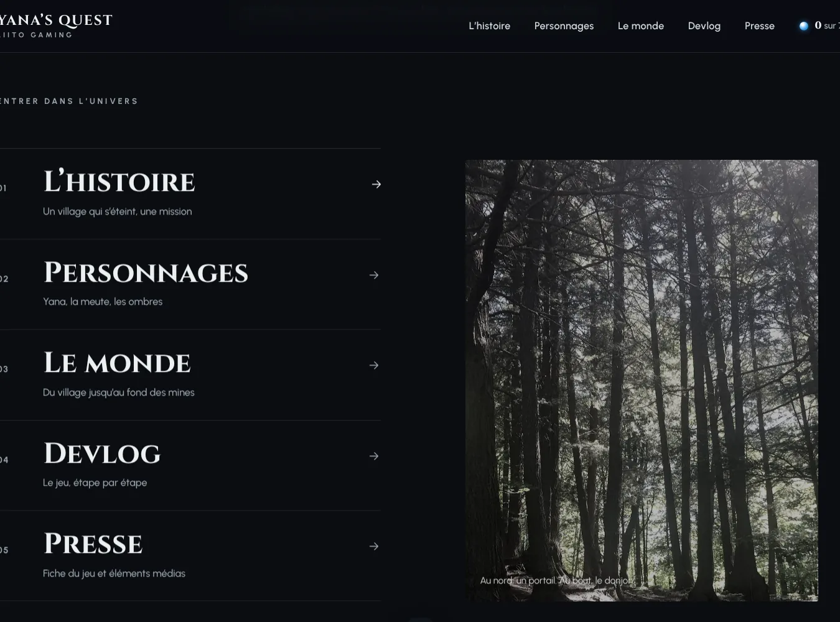
Task: Click the large Le monde heading
Action: click(117, 363)
